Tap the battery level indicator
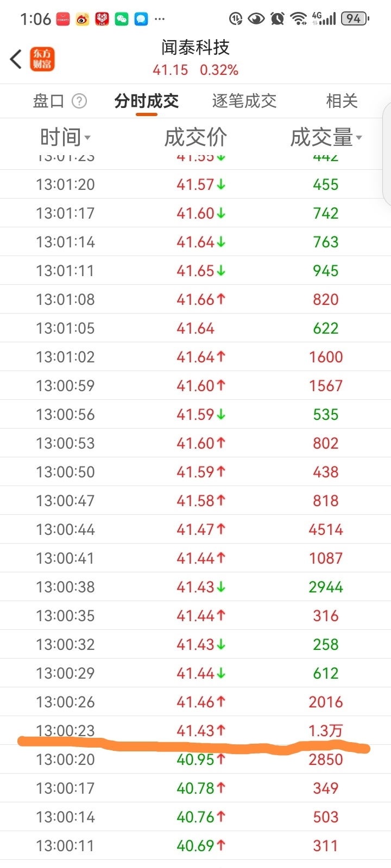Screen dimensions: 391x868 (x=355, y=19)
